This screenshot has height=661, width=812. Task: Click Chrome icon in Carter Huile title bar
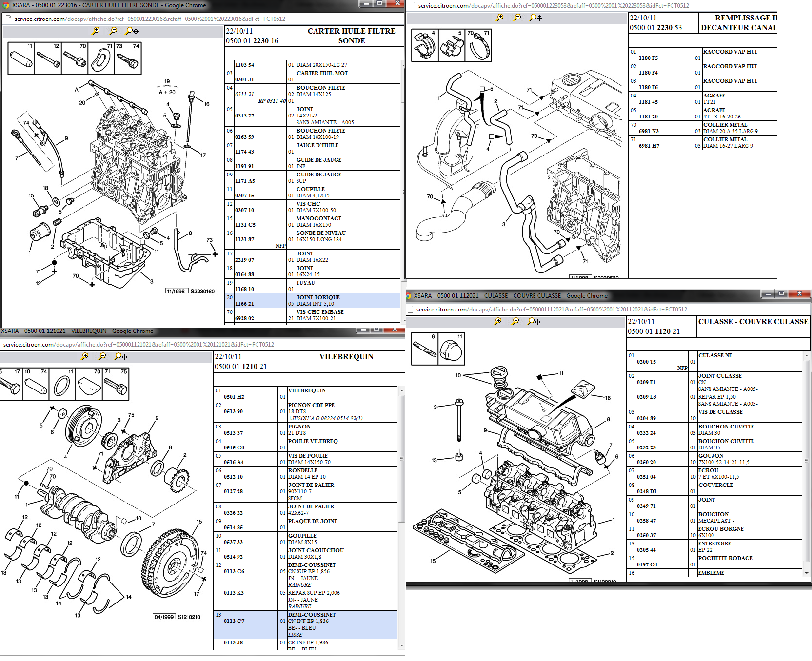coord(6,5)
